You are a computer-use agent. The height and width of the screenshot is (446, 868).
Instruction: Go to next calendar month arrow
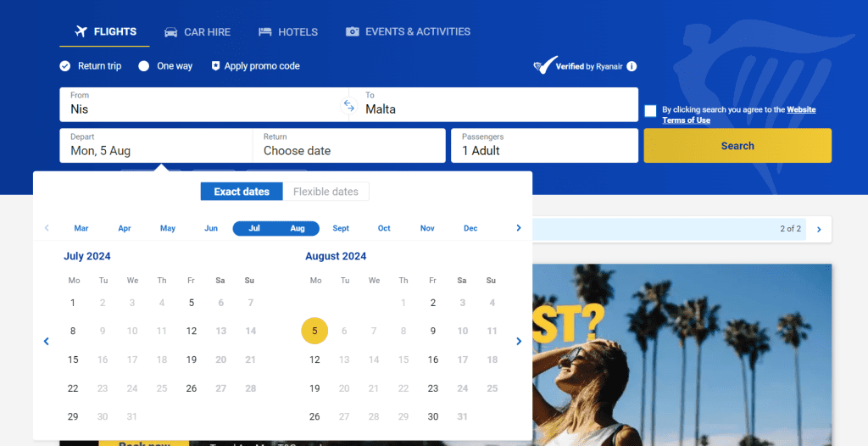click(519, 342)
